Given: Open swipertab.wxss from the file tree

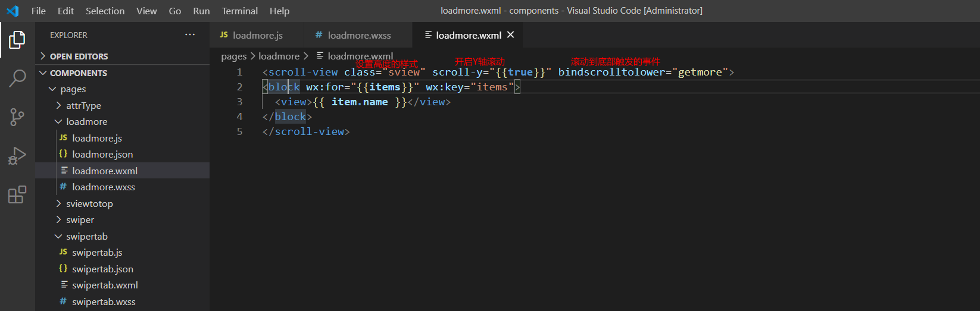Looking at the screenshot, I should [x=104, y=301].
